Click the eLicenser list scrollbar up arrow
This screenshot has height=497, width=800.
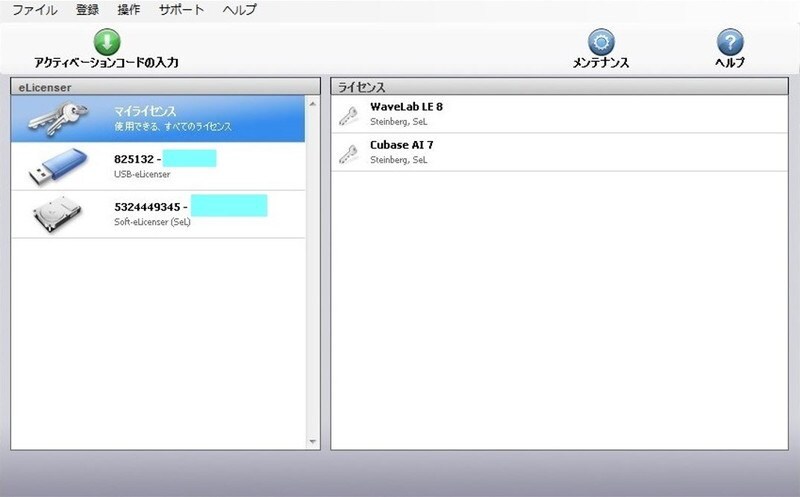pos(312,104)
